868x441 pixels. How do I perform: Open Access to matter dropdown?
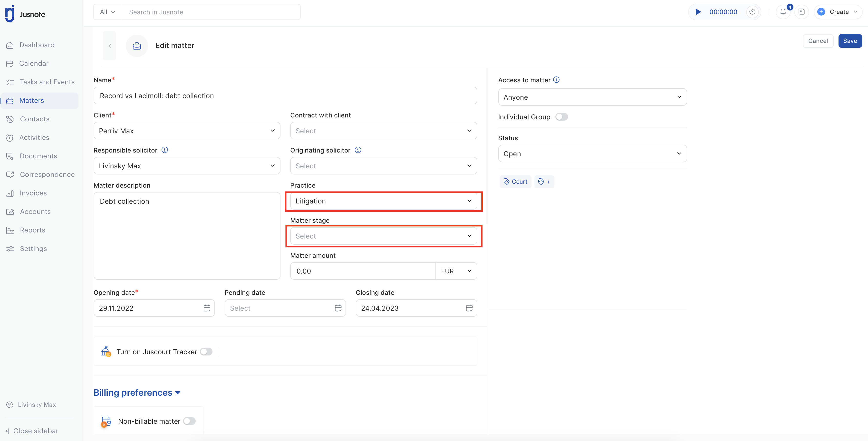[x=592, y=97]
